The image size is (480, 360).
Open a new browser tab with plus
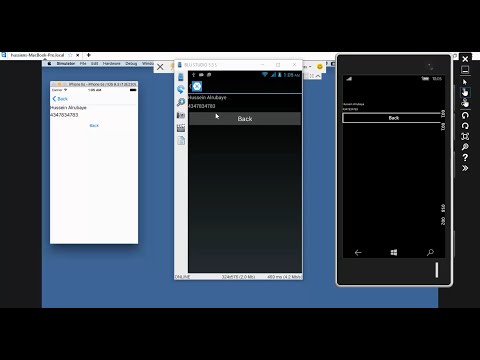click(x=89, y=55)
